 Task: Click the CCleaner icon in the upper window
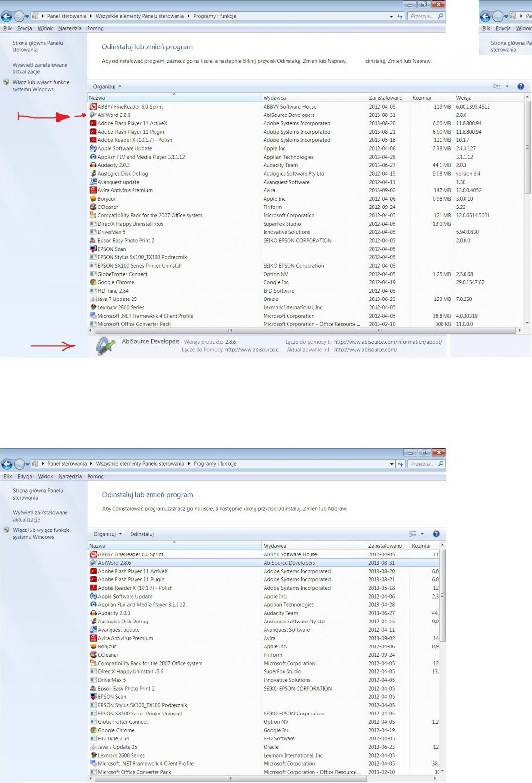pos(93,207)
